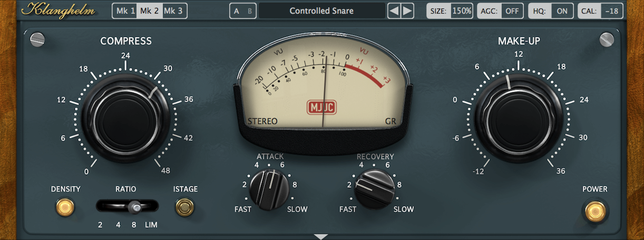The width and height of the screenshot is (644, 240).
Task: Click the top-right panel screw
Action: pos(607,39)
